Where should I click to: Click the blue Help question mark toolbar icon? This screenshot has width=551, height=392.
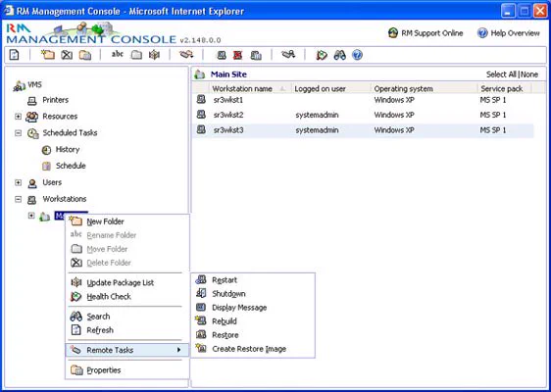click(357, 55)
